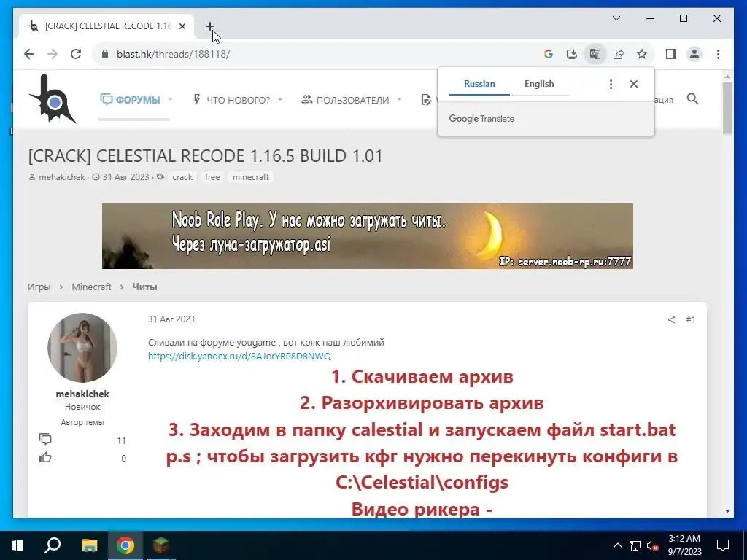Click the muted volume tray icon
The height and width of the screenshot is (560, 747).
pos(653,545)
